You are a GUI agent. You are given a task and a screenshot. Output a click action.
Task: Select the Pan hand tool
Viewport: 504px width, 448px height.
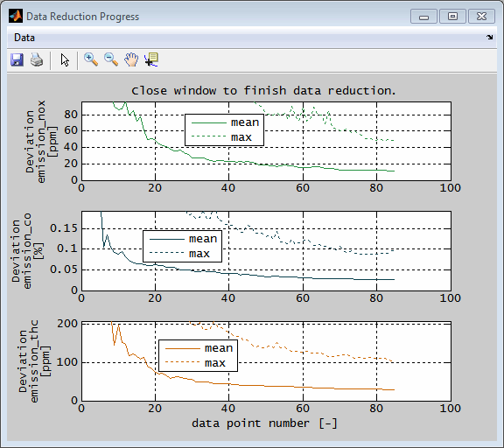coord(131,59)
